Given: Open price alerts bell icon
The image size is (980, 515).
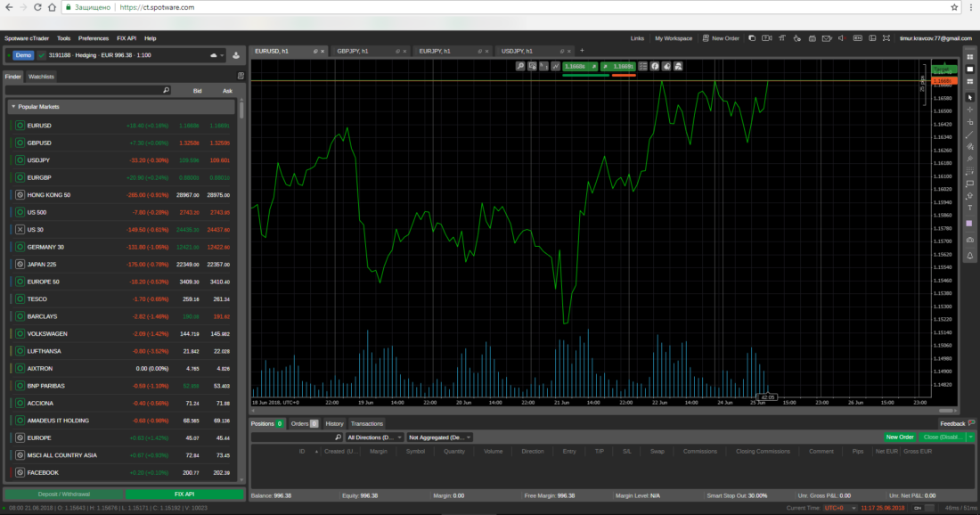Looking at the screenshot, I should point(969,256).
